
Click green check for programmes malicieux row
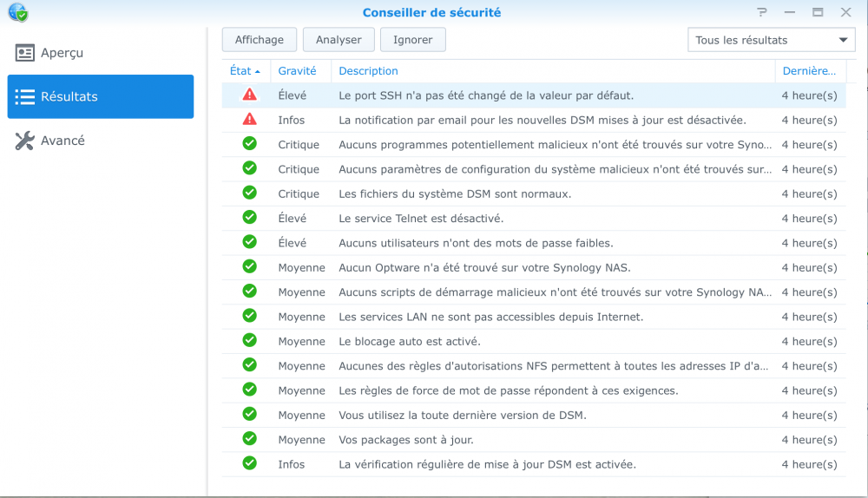(250, 144)
